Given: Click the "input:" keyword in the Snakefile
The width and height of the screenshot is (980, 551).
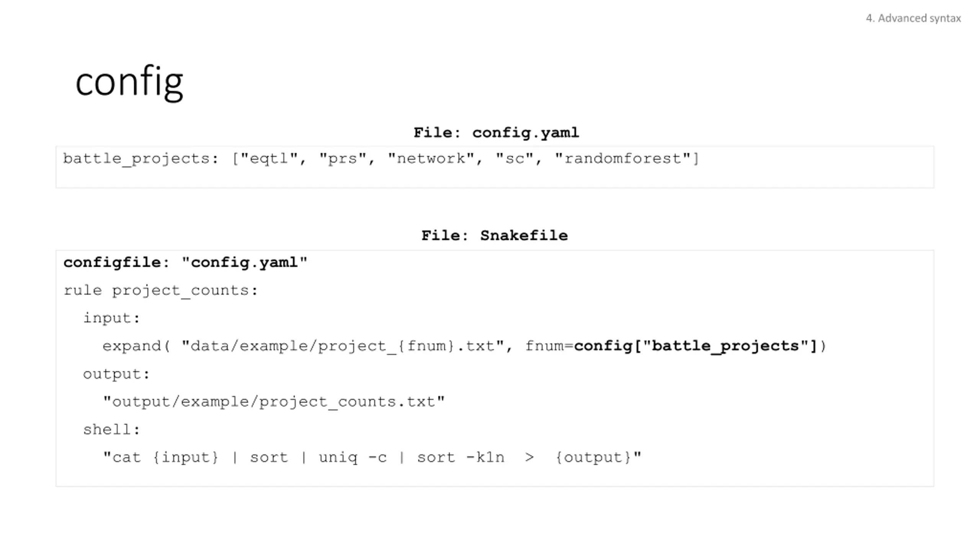Looking at the screenshot, I should [112, 318].
